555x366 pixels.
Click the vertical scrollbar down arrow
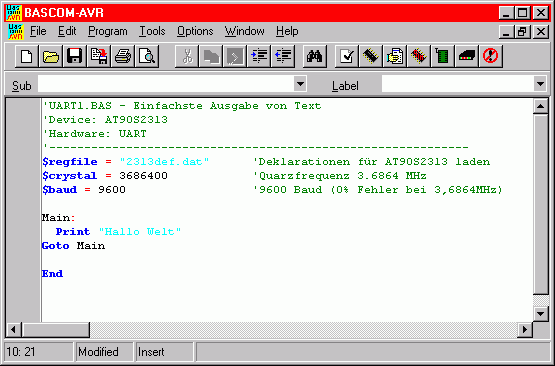(x=540, y=314)
